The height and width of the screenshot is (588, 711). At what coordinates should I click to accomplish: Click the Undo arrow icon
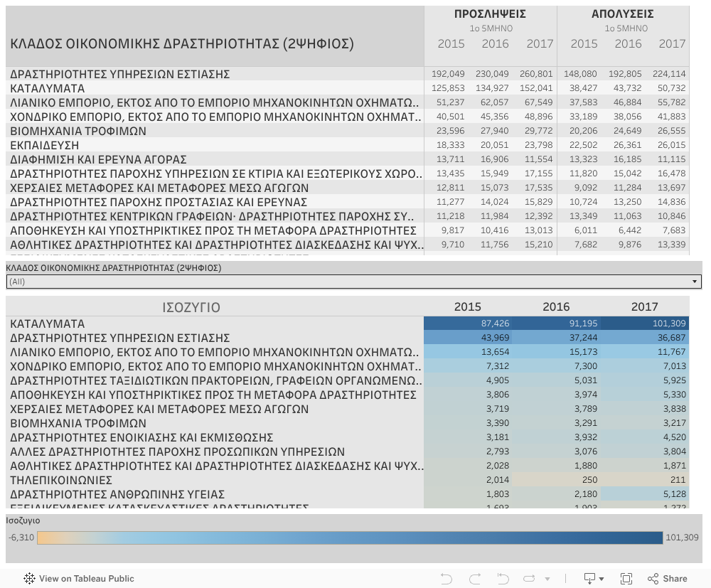point(447,578)
